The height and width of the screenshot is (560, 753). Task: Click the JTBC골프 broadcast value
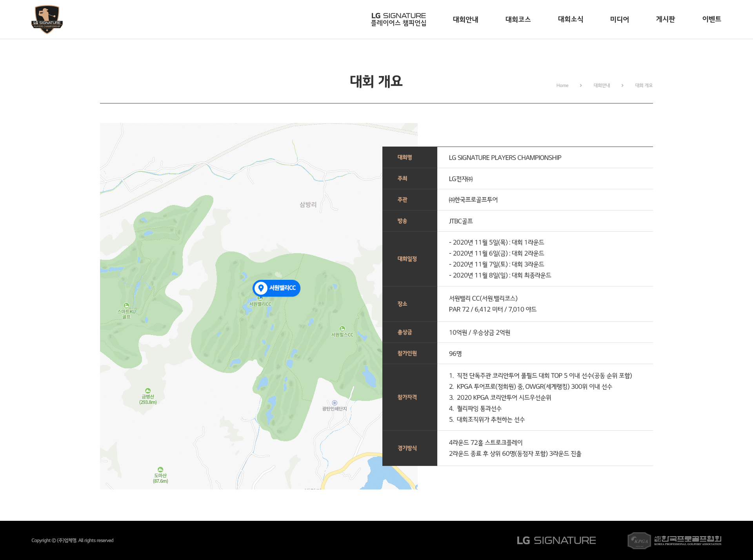tap(461, 221)
